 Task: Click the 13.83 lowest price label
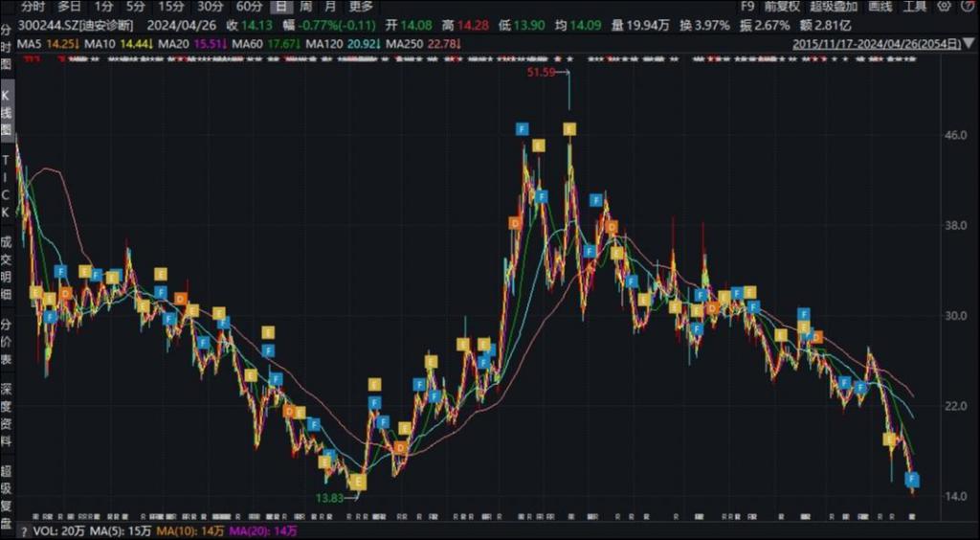[x=326, y=498]
